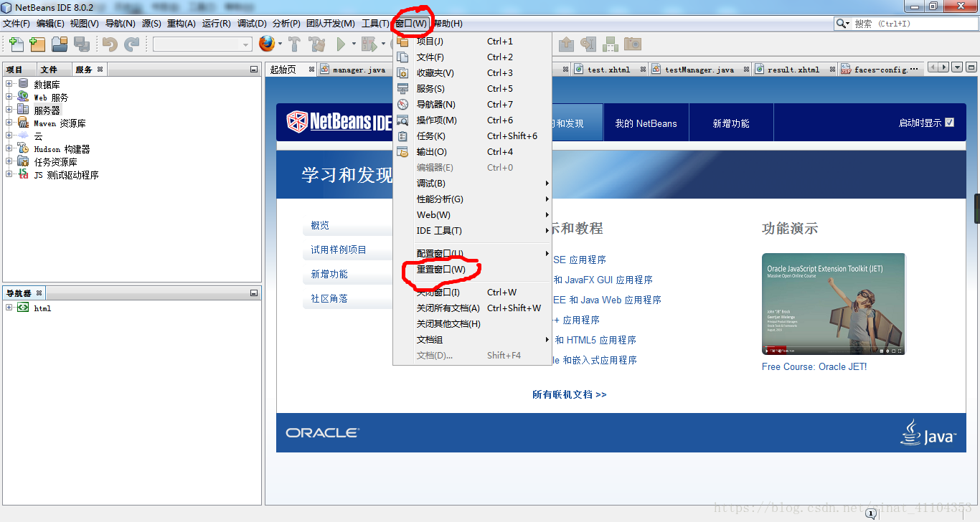
Task: Choose 关闭所有文档(A) menu entry
Action: 472,308
